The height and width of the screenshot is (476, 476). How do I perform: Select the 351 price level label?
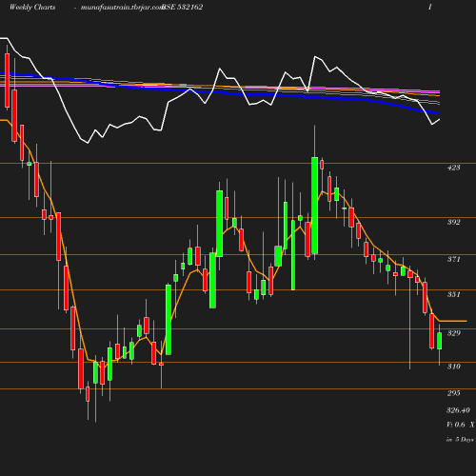pos(454,294)
